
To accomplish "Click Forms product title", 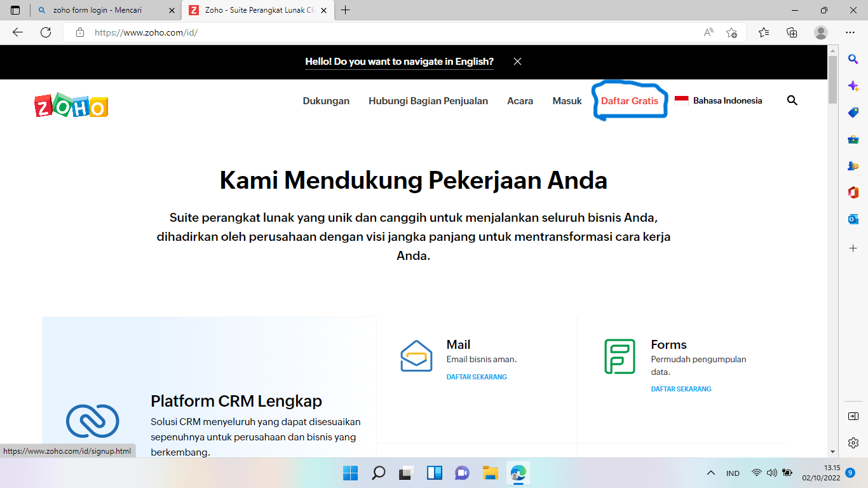I will click(668, 344).
